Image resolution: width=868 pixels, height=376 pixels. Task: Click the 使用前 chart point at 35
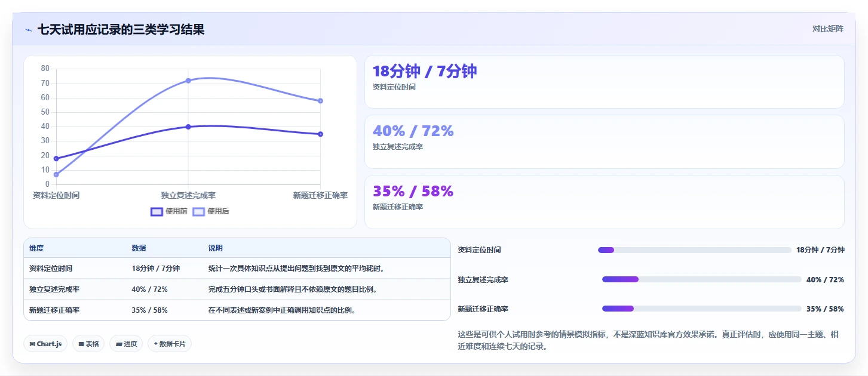(321, 134)
